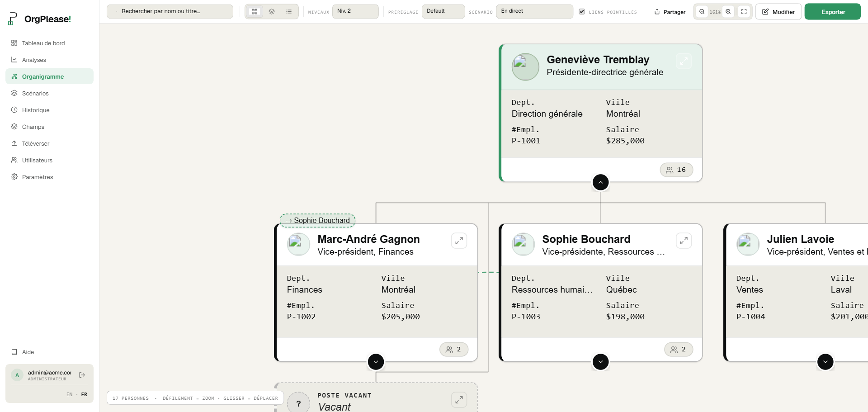Expand Sophie Bouchard card details
Image resolution: width=868 pixels, height=412 pixels.
coord(684,241)
